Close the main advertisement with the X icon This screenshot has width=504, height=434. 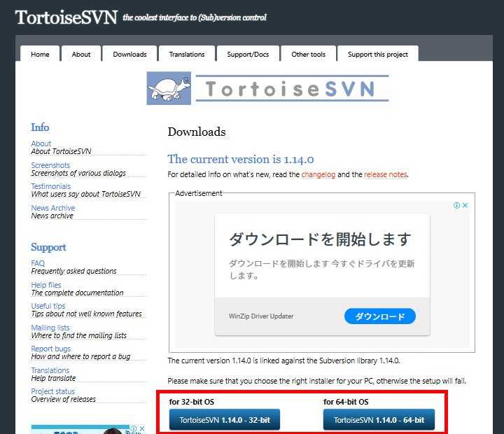click(x=465, y=205)
